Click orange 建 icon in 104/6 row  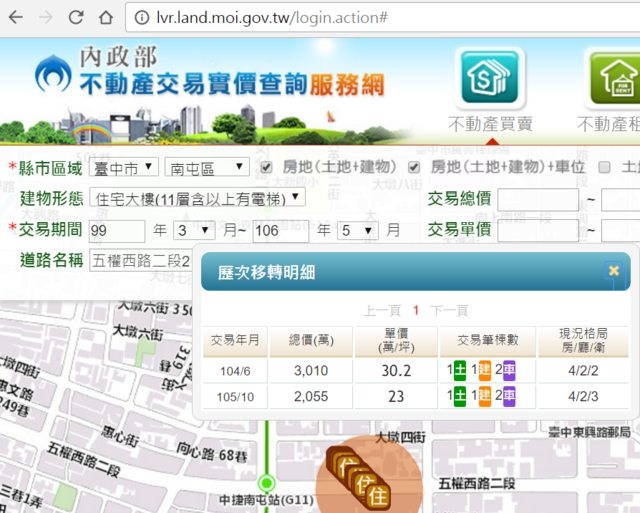pyautogui.click(x=484, y=371)
